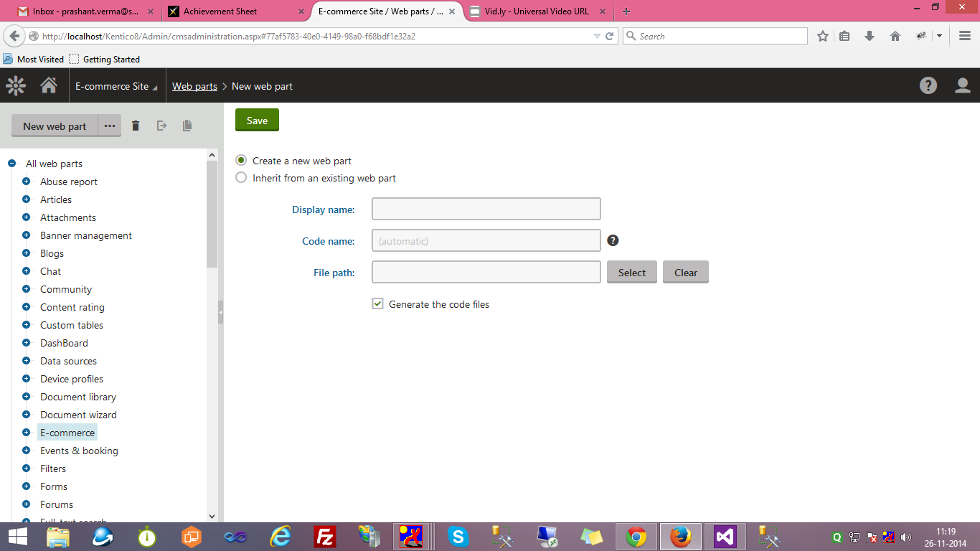Click the New web part button
This screenshot has width=980, height=551.
coord(55,126)
